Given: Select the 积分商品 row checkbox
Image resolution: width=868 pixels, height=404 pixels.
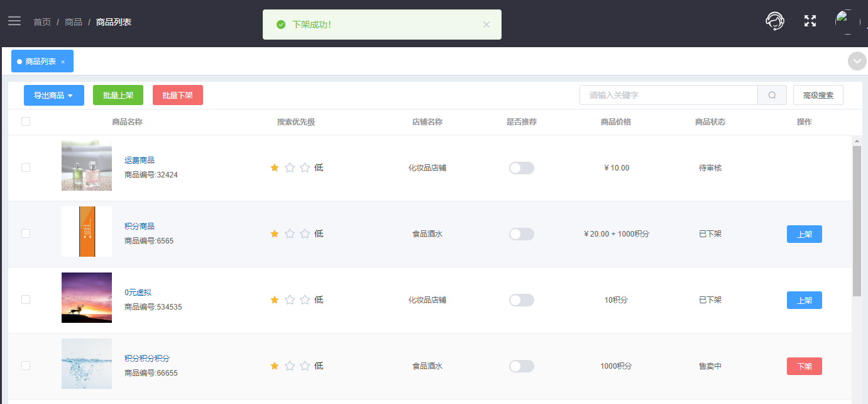Looking at the screenshot, I should tap(26, 233).
